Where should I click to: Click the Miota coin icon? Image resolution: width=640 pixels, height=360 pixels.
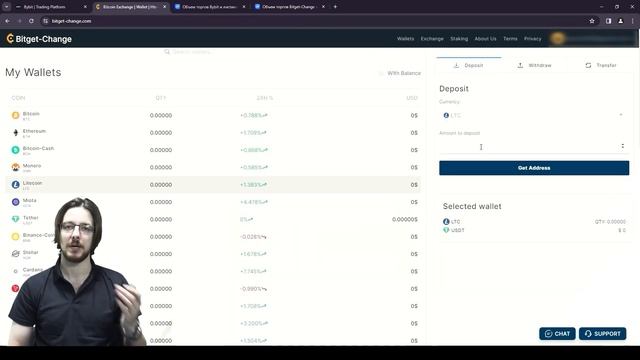click(x=16, y=202)
